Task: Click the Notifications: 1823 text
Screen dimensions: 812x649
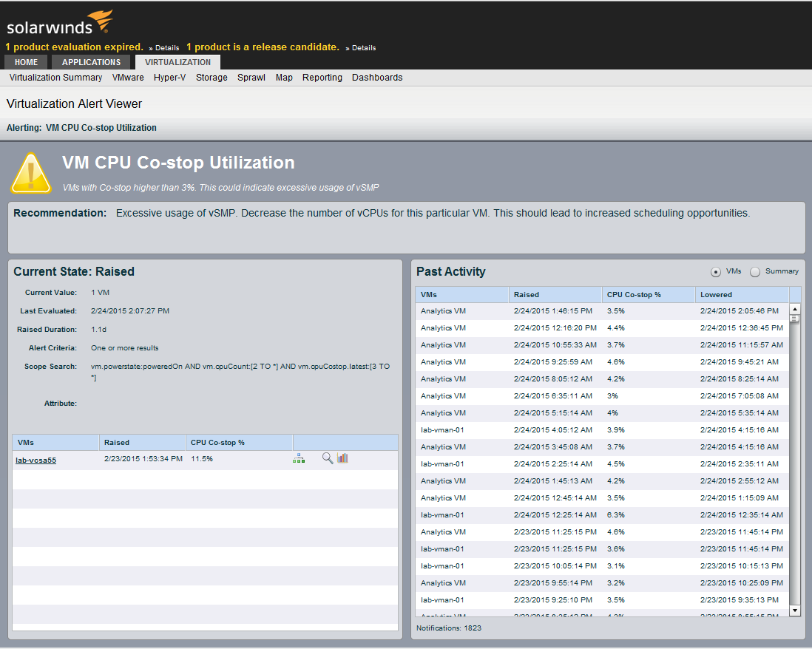Action: click(449, 628)
